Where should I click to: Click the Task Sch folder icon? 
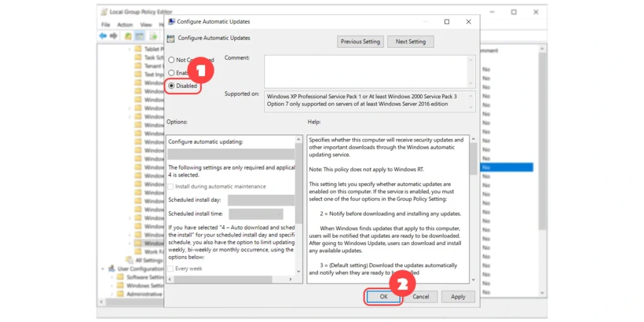(x=138, y=57)
